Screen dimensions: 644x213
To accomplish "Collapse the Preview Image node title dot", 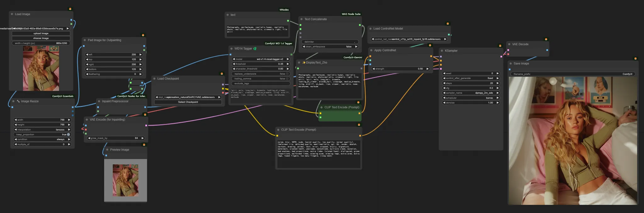I will coord(107,150).
